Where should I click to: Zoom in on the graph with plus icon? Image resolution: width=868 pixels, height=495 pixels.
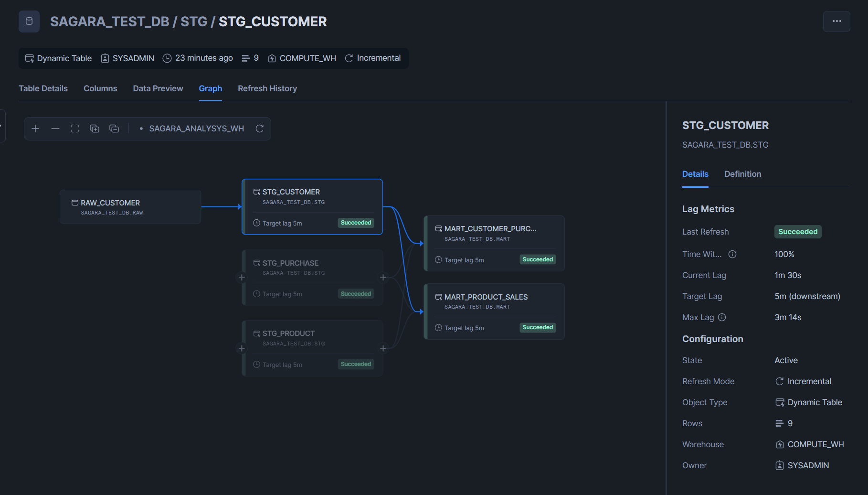tap(35, 129)
